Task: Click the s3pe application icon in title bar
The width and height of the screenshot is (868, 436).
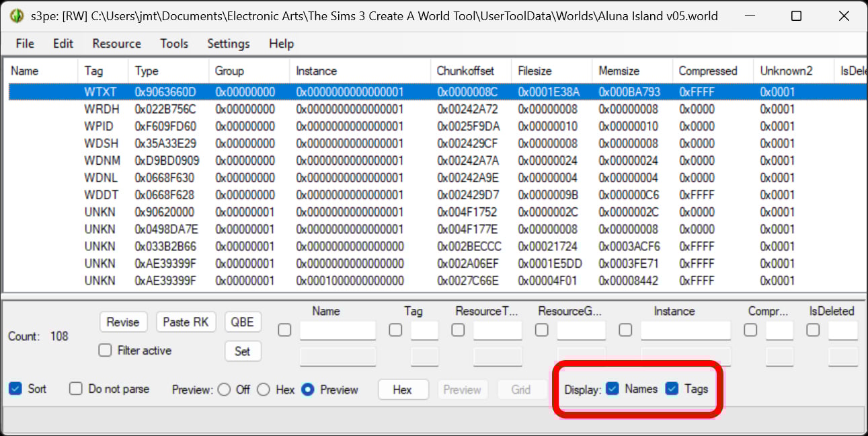Action: [17, 15]
